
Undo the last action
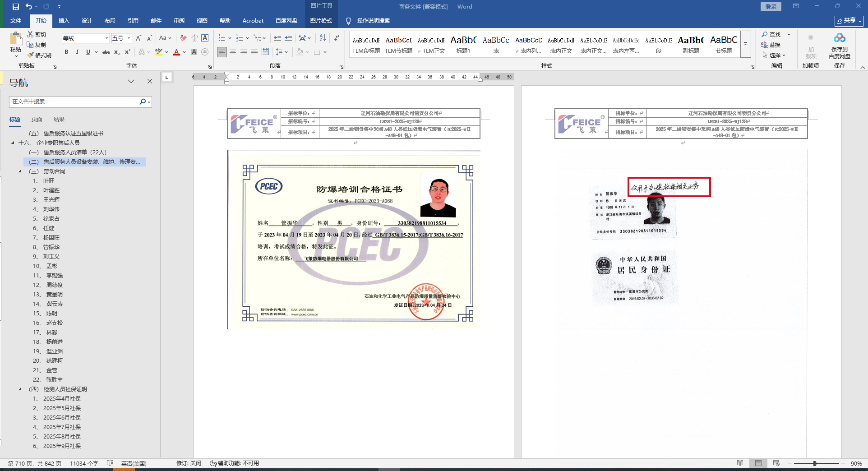[29, 7]
